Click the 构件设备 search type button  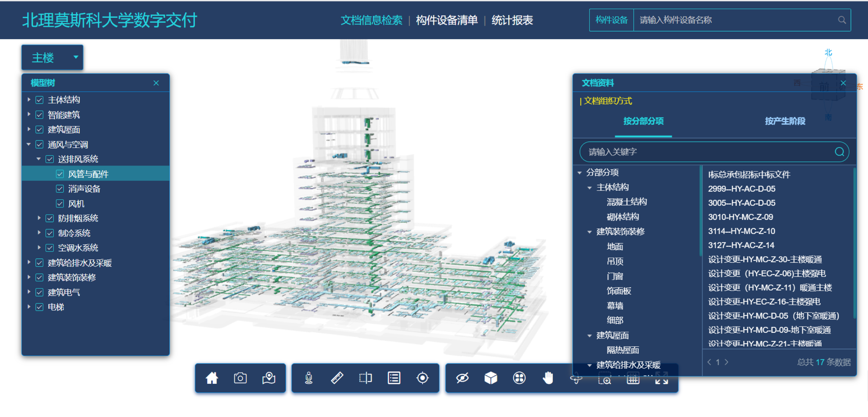click(x=611, y=20)
